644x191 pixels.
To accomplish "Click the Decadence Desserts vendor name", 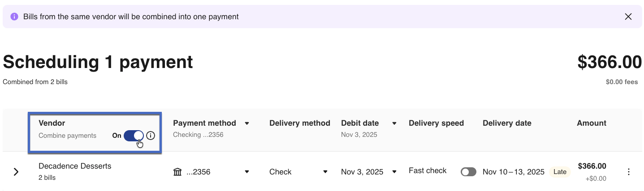I will [75, 166].
